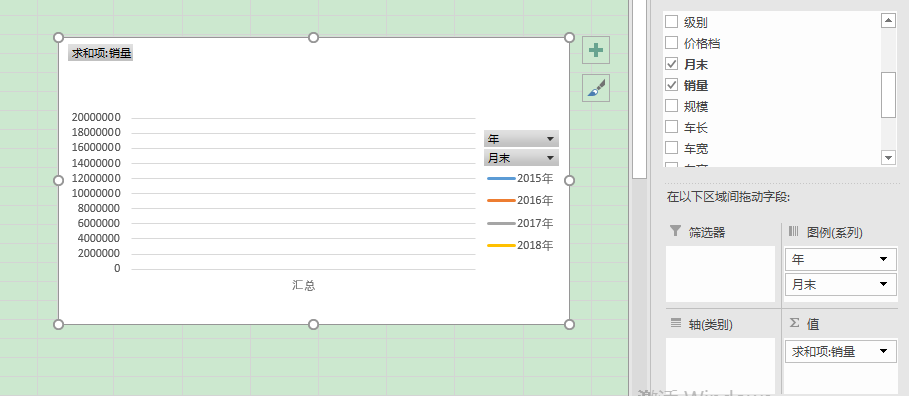This screenshot has height=396, width=909.
Task: Click the Σ 值 area icon
Action: 795,324
